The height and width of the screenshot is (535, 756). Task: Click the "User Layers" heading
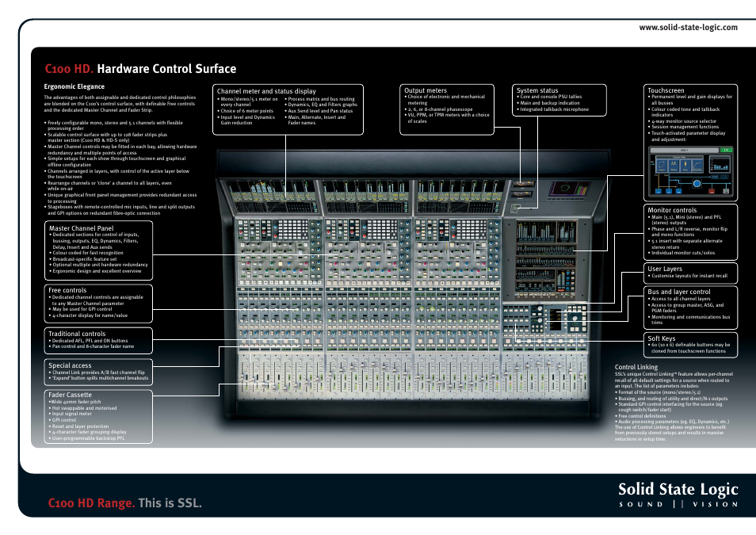pos(664,269)
